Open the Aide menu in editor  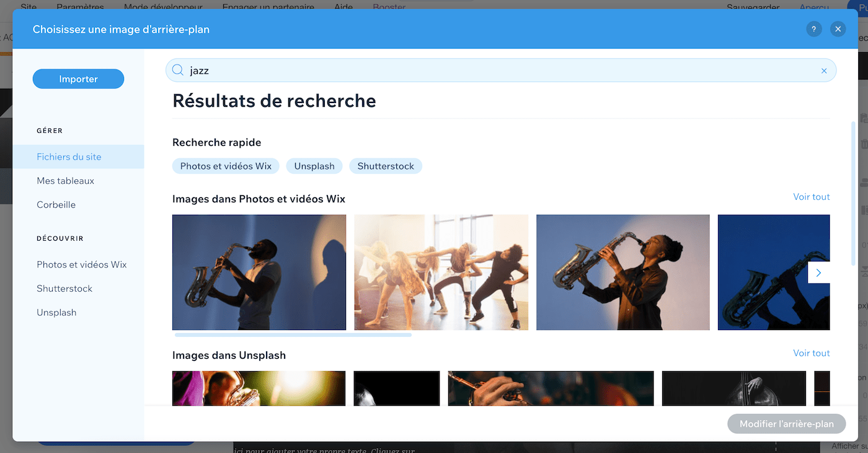(343, 7)
